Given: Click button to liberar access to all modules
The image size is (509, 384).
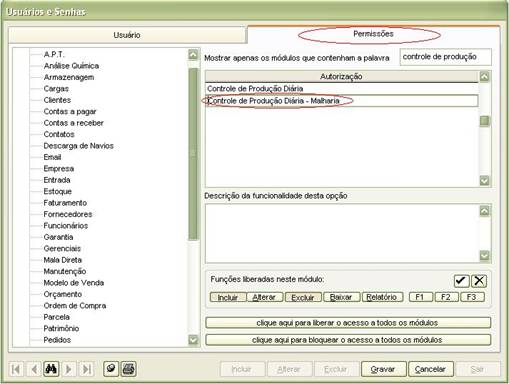Looking at the screenshot, I should coord(348,323).
